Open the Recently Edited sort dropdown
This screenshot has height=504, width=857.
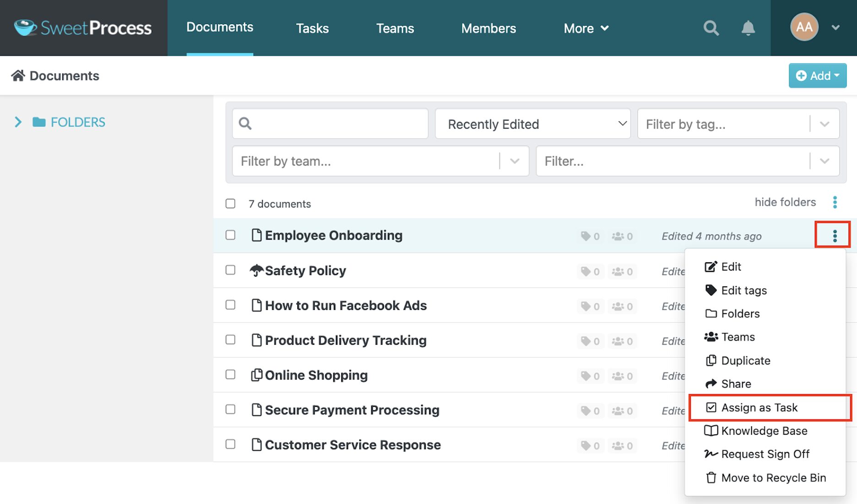coord(532,123)
